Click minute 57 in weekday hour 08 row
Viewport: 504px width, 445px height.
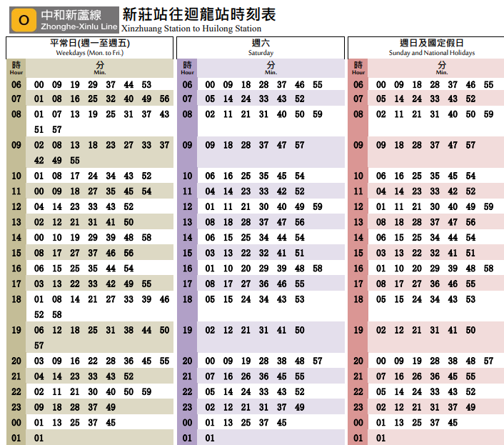(57, 129)
